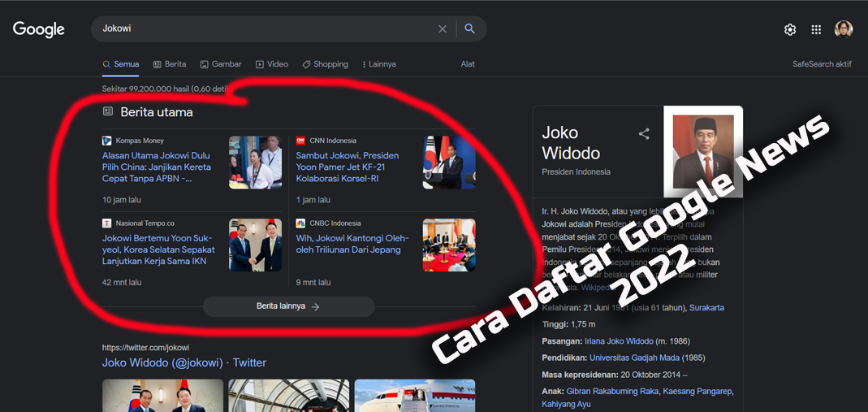Switch to the Berita tab
Viewport: 868px width, 412px height.
[170, 64]
